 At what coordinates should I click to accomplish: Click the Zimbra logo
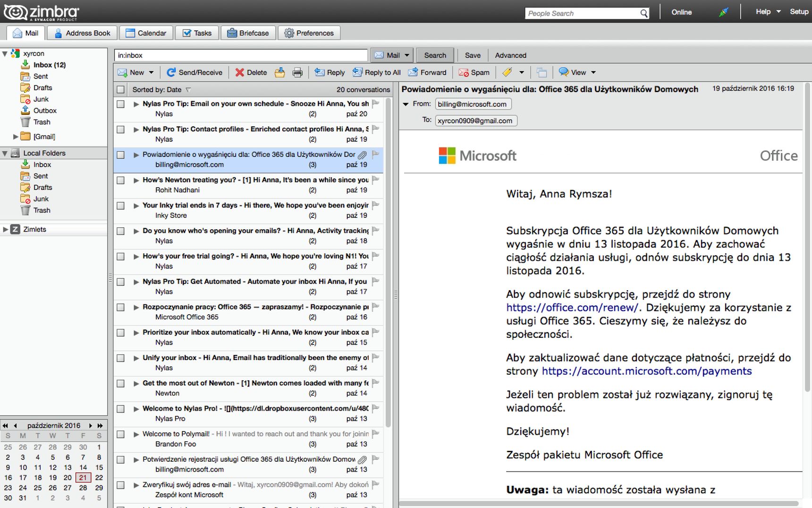coord(42,12)
